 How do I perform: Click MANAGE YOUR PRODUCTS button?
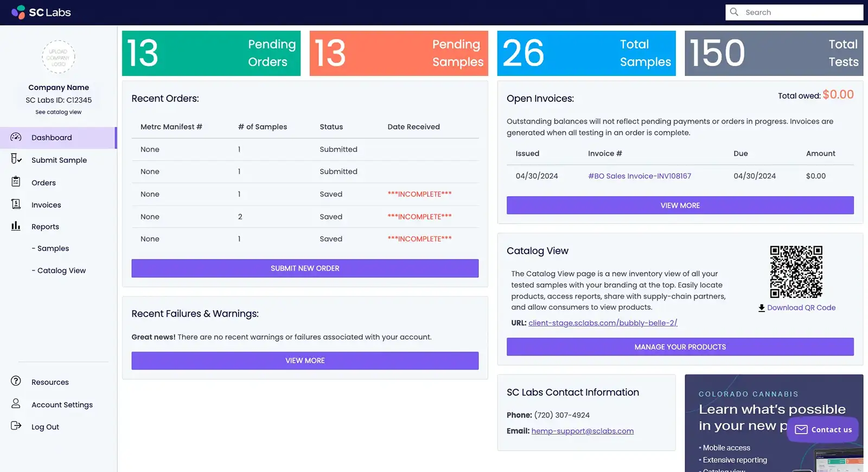[680, 347]
